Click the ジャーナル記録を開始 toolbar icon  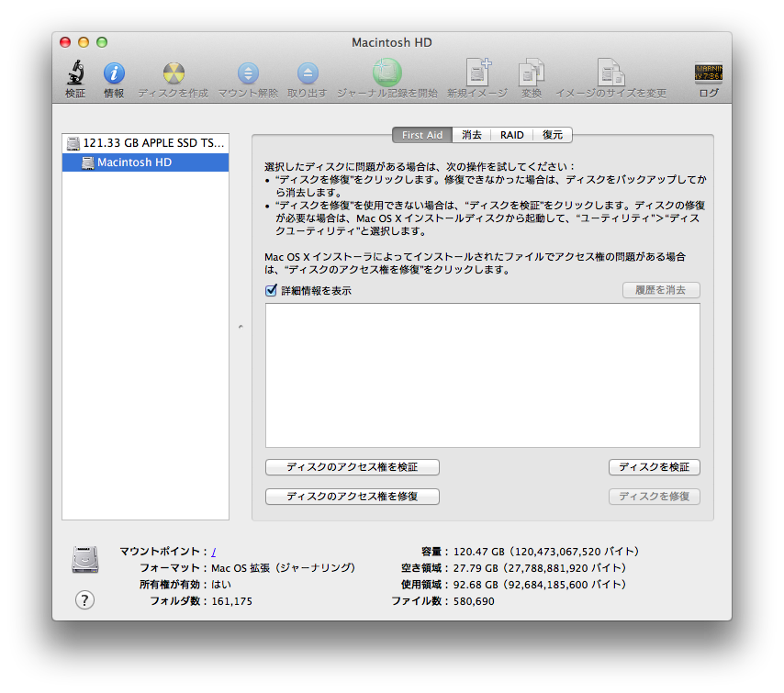coord(387,73)
